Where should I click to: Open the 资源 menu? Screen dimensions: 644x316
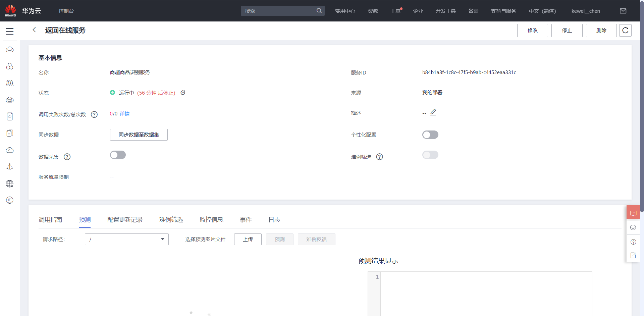[373, 11]
